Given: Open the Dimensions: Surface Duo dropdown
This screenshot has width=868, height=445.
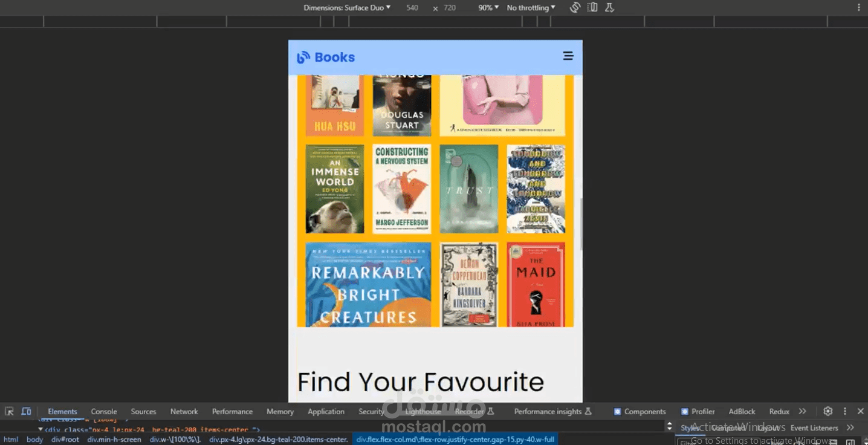Looking at the screenshot, I should point(347,8).
